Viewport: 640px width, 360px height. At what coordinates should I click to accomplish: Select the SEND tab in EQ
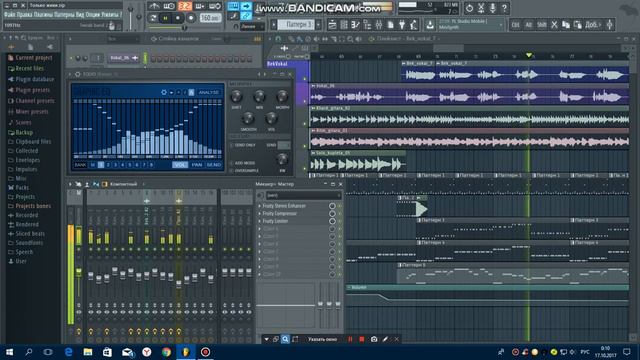[213, 165]
